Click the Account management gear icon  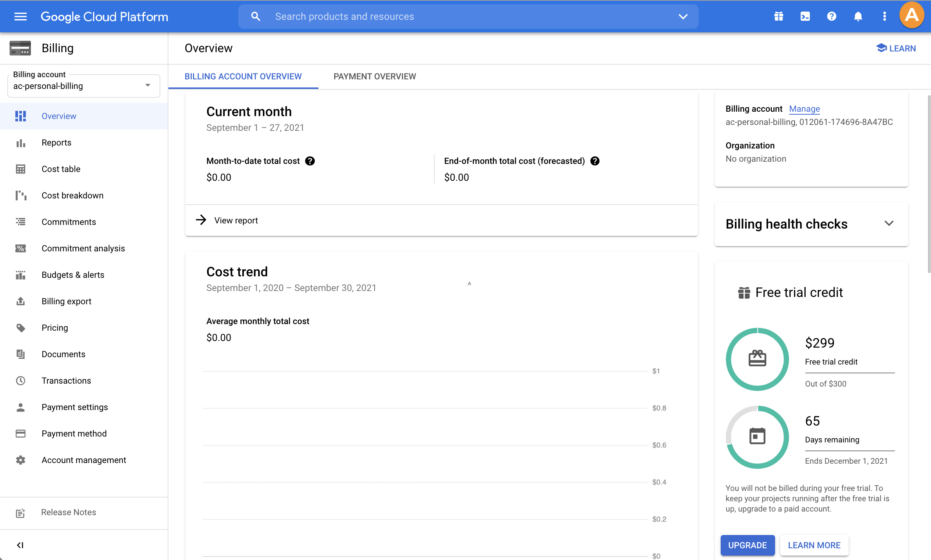pos(20,460)
